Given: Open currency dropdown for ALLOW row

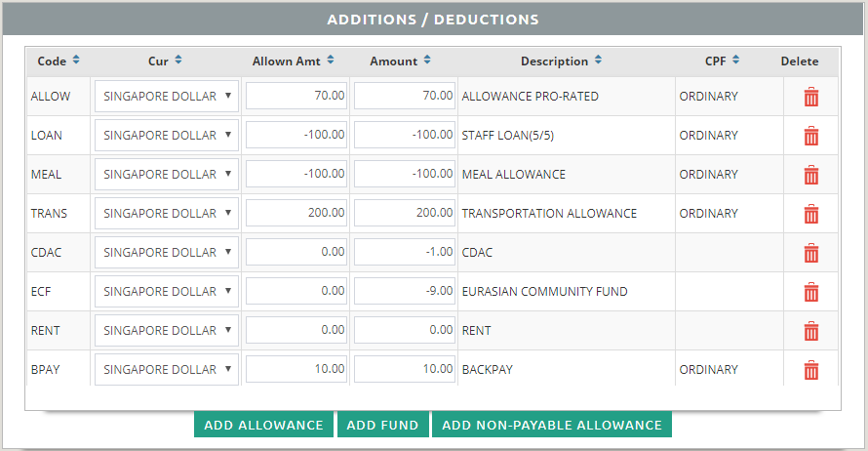Looking at the screenshot, I should pos(167,96).
